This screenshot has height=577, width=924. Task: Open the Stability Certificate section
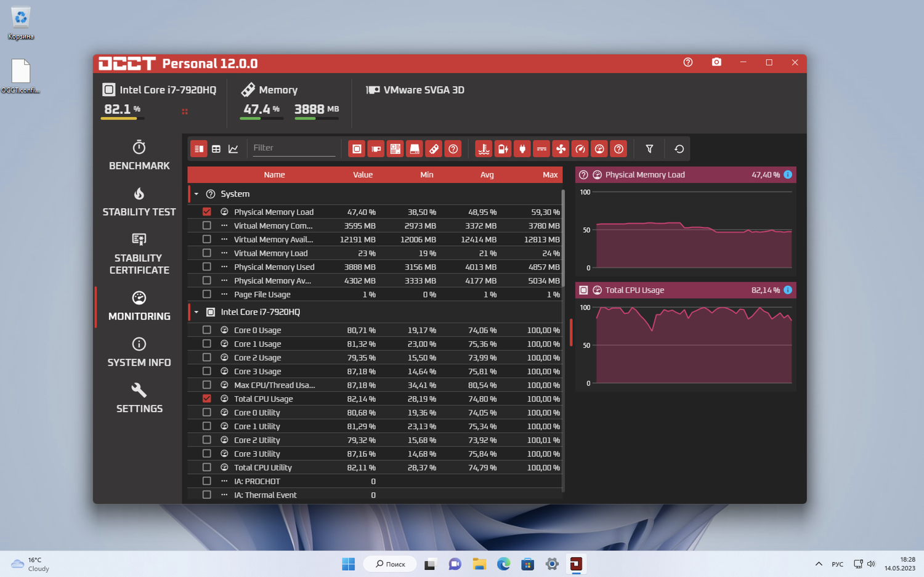click(x=139, y=254)
